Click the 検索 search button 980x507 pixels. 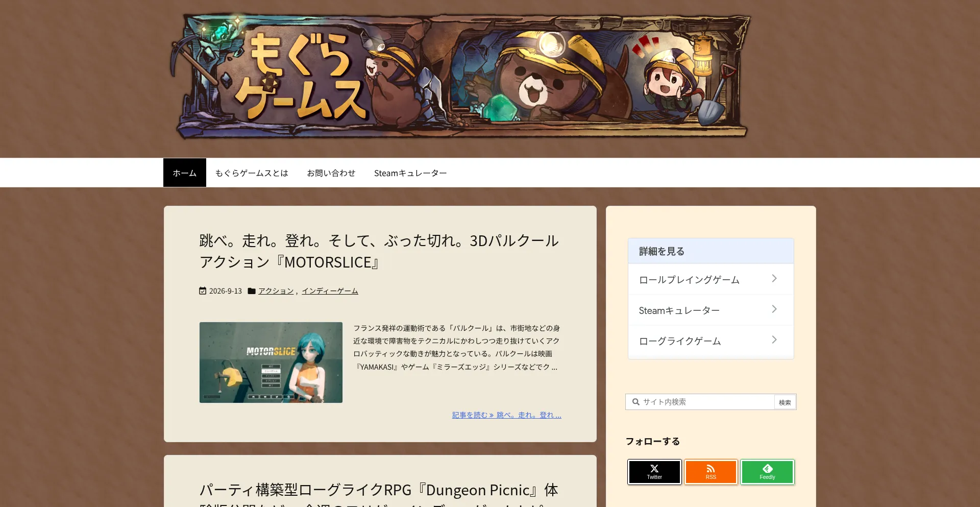click(x=785, y=402)
